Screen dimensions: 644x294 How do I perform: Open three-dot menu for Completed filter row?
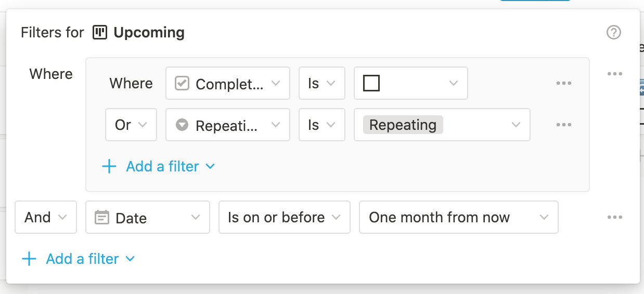pos(564,83)
